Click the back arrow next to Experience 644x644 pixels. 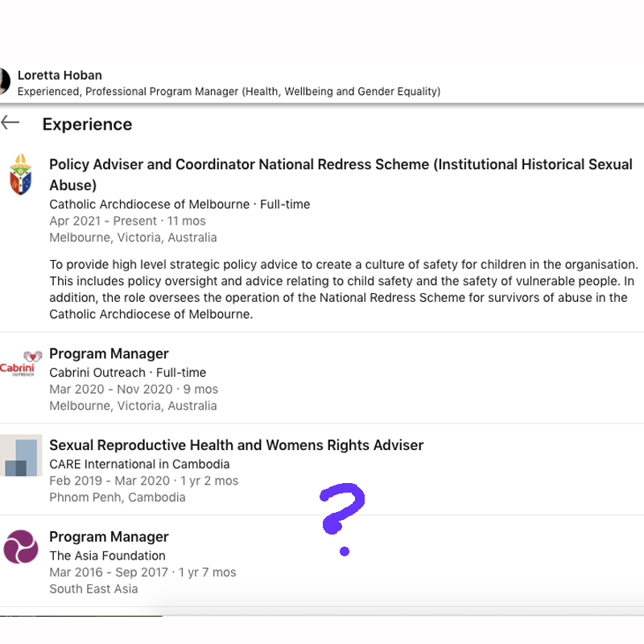[x=10, y=122]
